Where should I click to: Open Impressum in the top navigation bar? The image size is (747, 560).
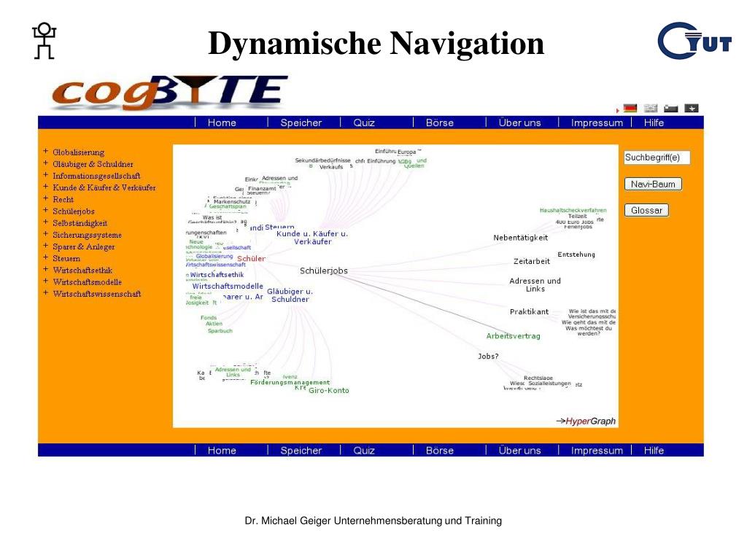pos(597,122)
